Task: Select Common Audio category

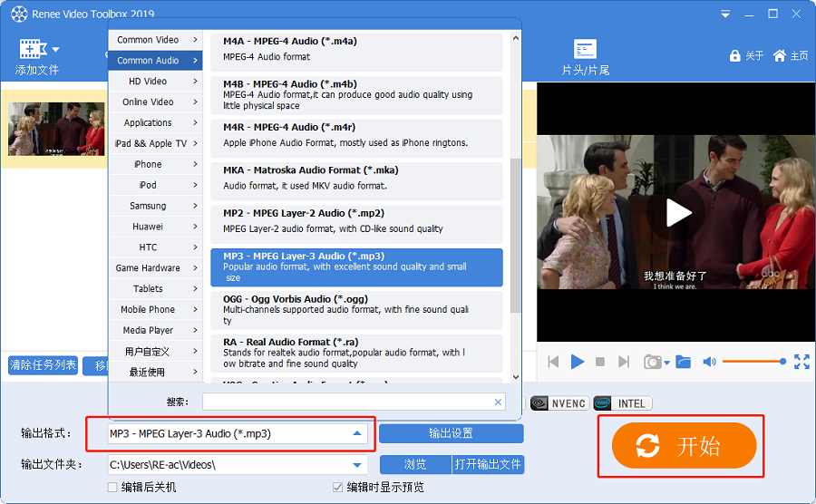Action: pyautogui.click(x=155, y=61)
